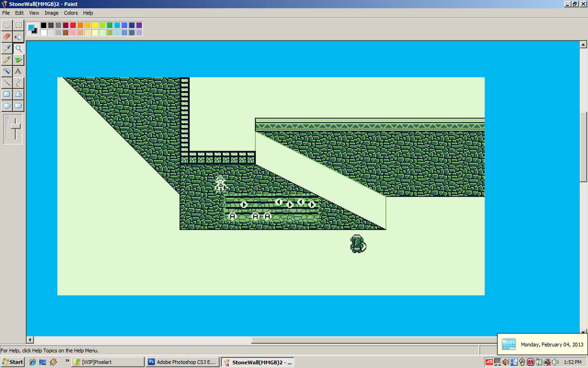Switch to the [WIP]Pixelart taskbar window
This screenshot has width=588, height=368.
click(108, 362)
